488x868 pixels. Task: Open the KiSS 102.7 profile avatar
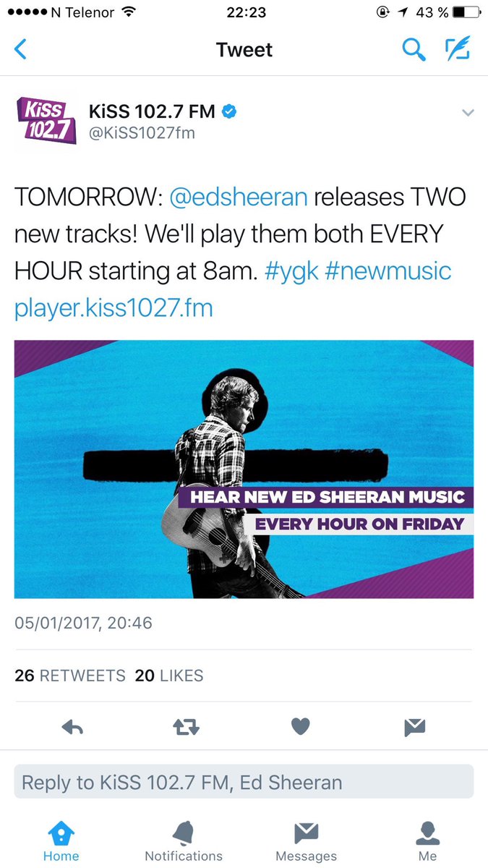(46, 122)
